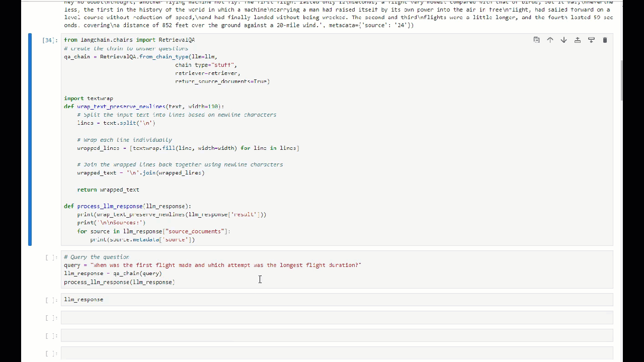The width and height of the screenshot is (644, 362).
Task: Click the "lines = text.split('\n')" line
Action: 116,123
